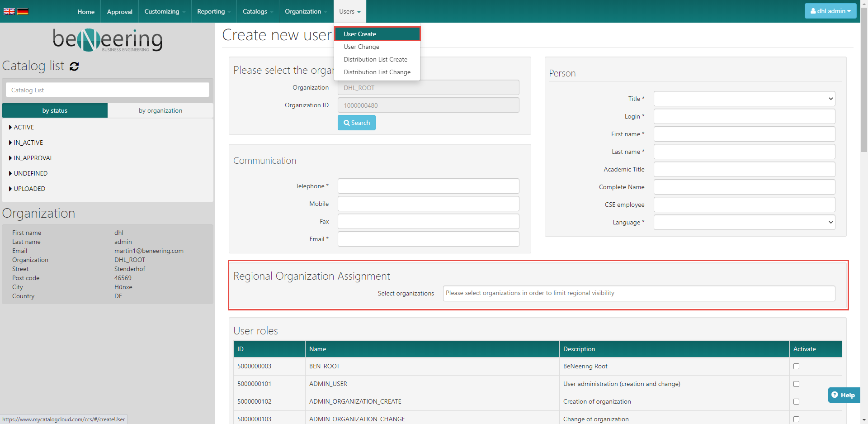Open the dhl admin user menu
This screenshot has height=424, width=868.
830,11
